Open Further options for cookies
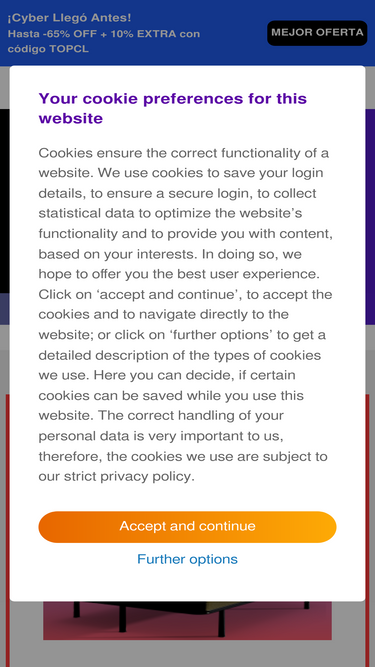375x667 pixels. coord(188,559)
